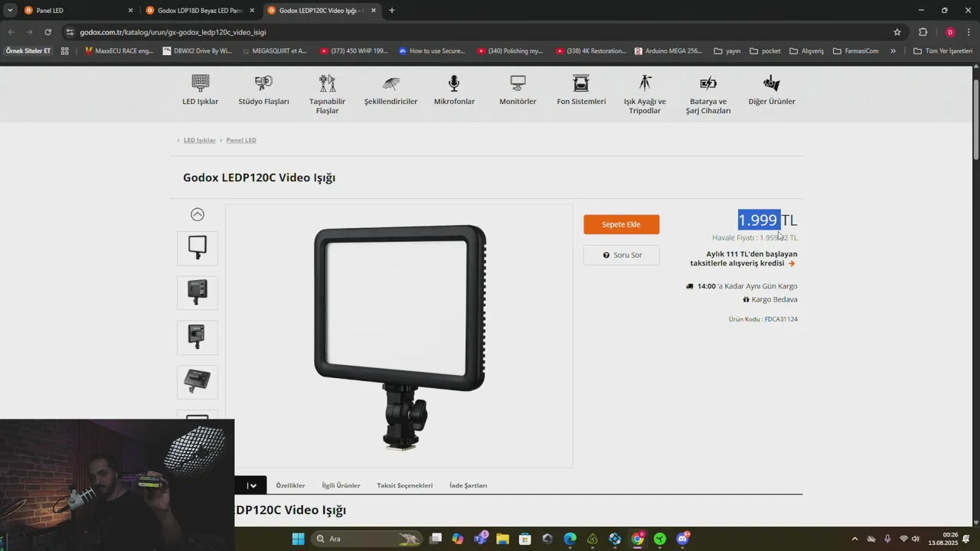Open taksitlerle alışveriş kredisi link
Image resolution: width=980 pixels, height=551 pixels.
tap(743, 259)
